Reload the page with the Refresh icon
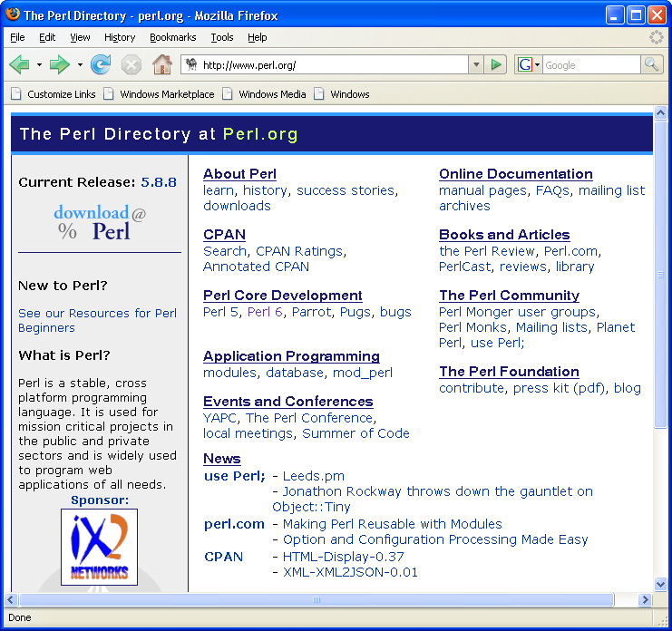Viewport: 672px width, 631px height. click(x=101, y=64)
